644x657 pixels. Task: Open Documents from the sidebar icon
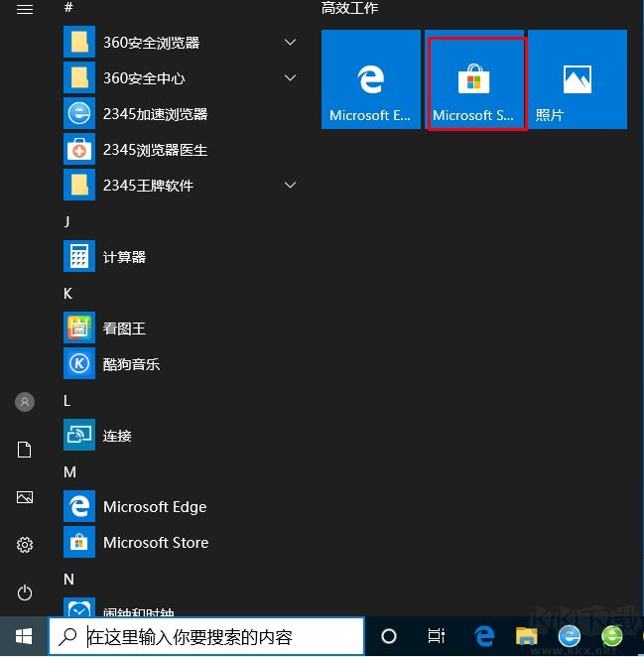[24, 450]
